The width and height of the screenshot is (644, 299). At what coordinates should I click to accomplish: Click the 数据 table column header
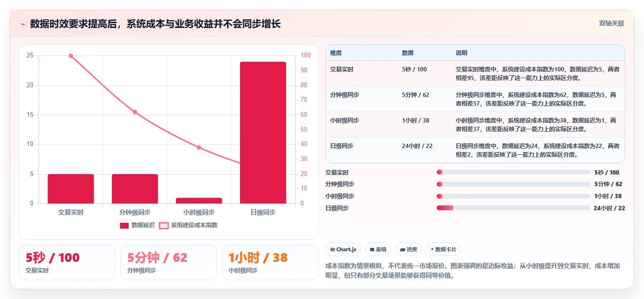click(407, 53)
